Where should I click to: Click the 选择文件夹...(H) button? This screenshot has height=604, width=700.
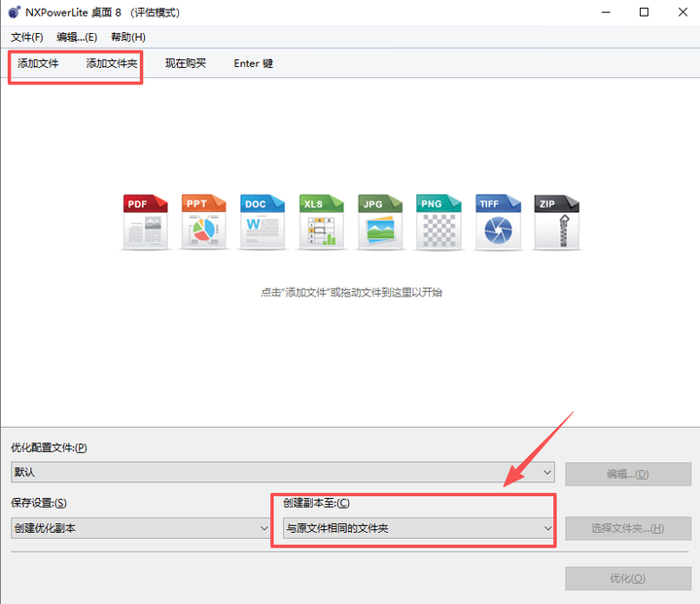click(628, 528)
